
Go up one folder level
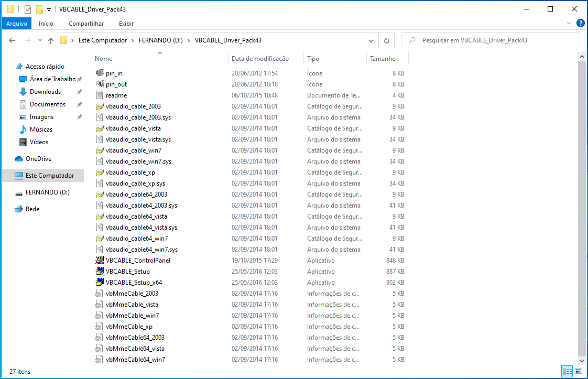[x=51, y=40]
